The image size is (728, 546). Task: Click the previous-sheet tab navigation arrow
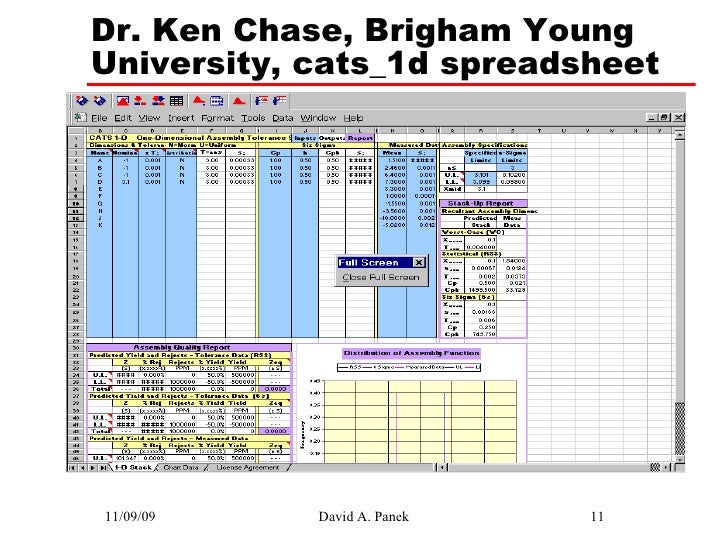click(83, 468)
